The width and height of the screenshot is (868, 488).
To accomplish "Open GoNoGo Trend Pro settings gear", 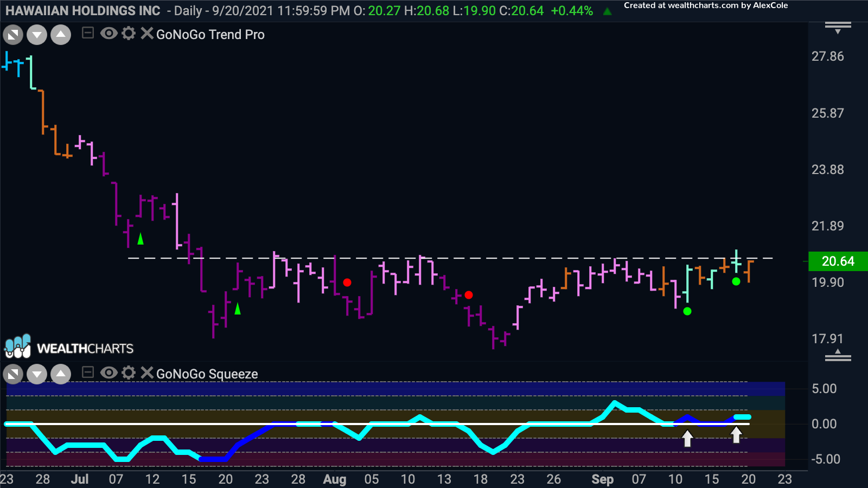I will (129, 34).
